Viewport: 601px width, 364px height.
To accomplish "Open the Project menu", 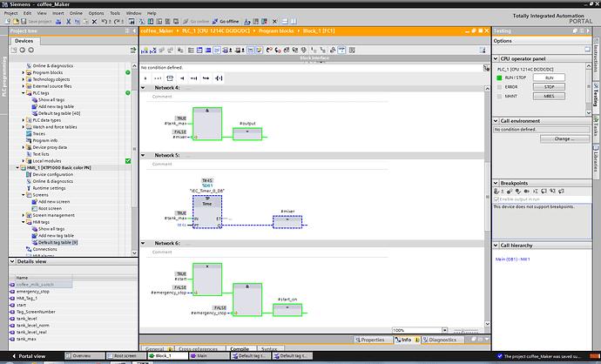I will click(10, 13).
